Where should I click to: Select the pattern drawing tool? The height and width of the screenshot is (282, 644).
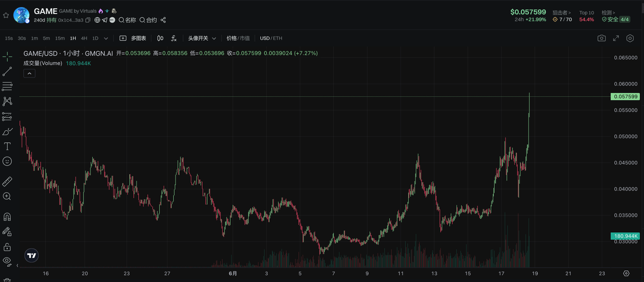pyautogui.click(x=7, y=101)
